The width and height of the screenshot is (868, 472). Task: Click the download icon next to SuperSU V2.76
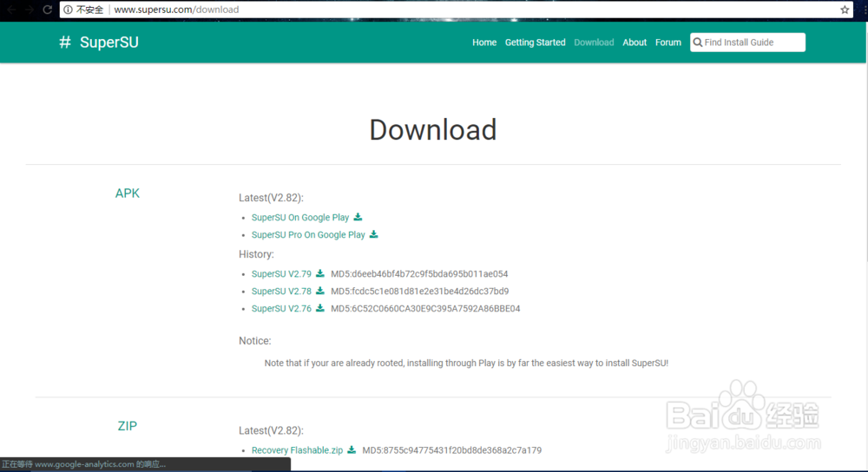(x=320, y=308)
